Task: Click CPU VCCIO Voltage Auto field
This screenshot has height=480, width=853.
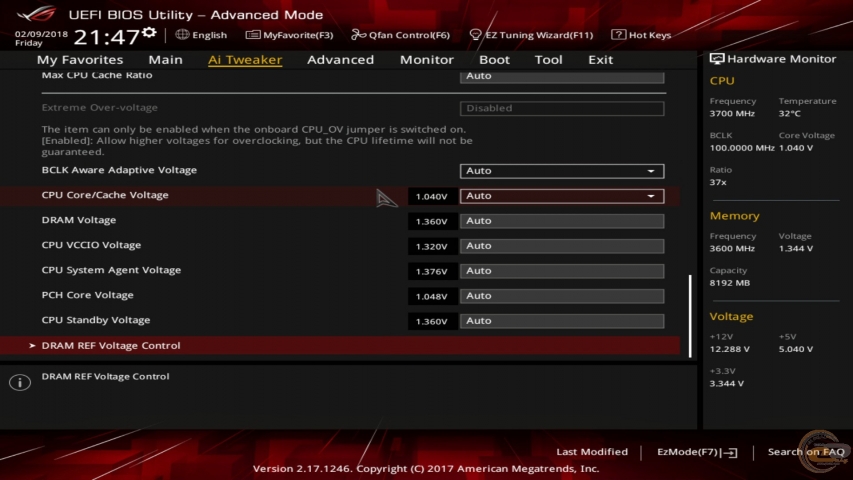Action: pos(562,246)
